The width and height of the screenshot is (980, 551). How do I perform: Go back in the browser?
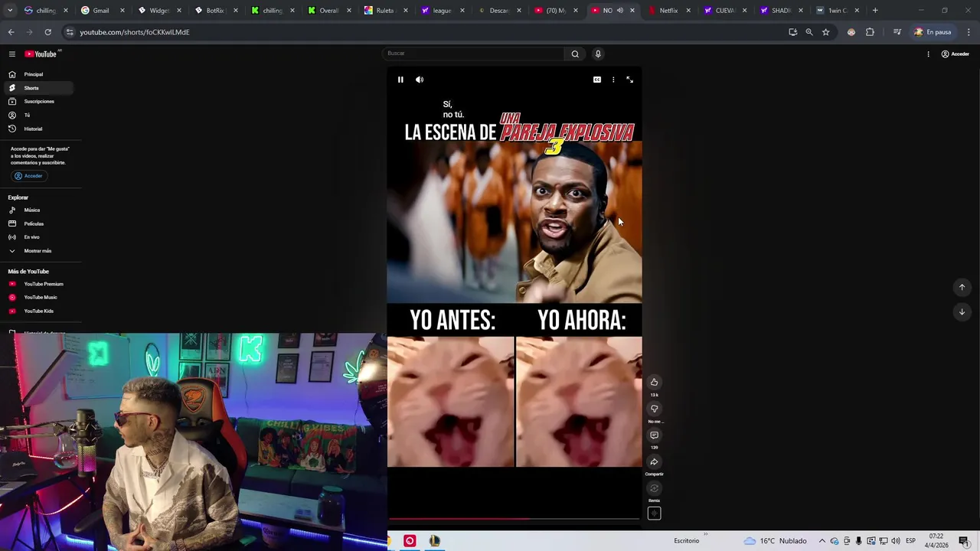click(x=11, y=32)
